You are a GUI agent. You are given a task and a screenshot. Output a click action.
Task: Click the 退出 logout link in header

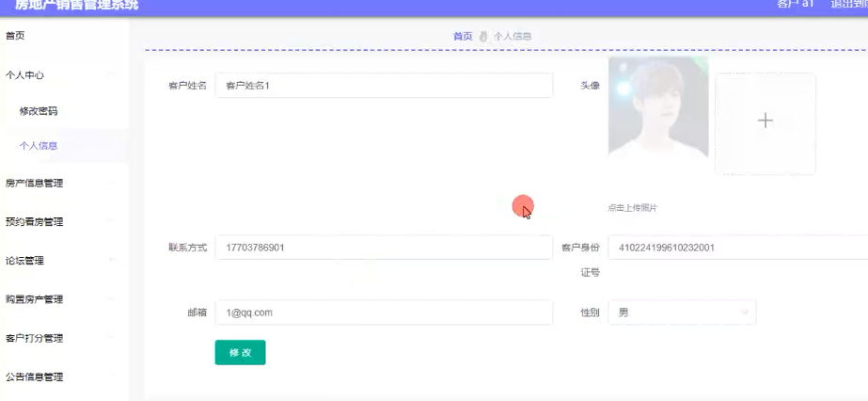click(x=849, y=5)
